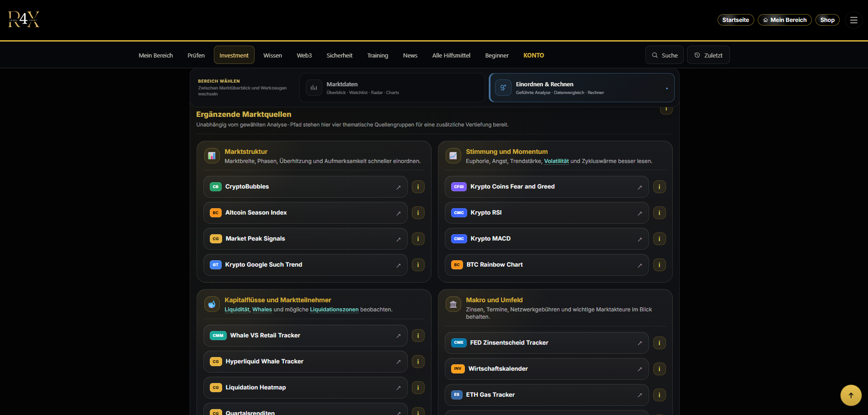The height and width of the screenshot is (415, 868).
Task: Show info for Altcoin Season Index
Action: [418, 213]
